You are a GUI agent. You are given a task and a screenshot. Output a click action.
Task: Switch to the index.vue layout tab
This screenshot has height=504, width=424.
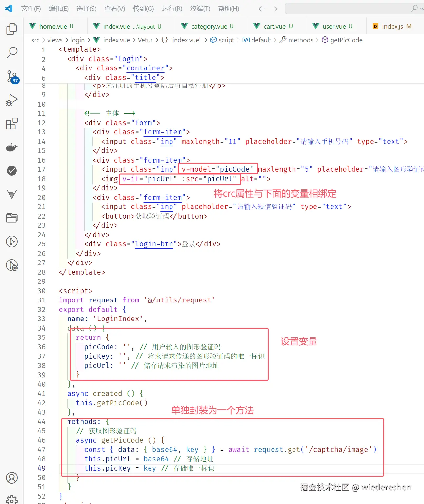131,26
